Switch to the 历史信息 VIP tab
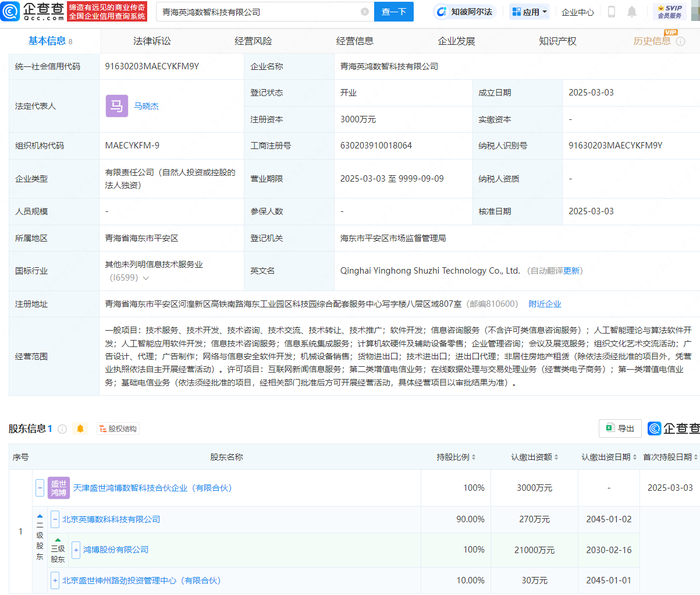Viewport: 700px width, 595px height. pyautogui.click(x=652, y=41)
